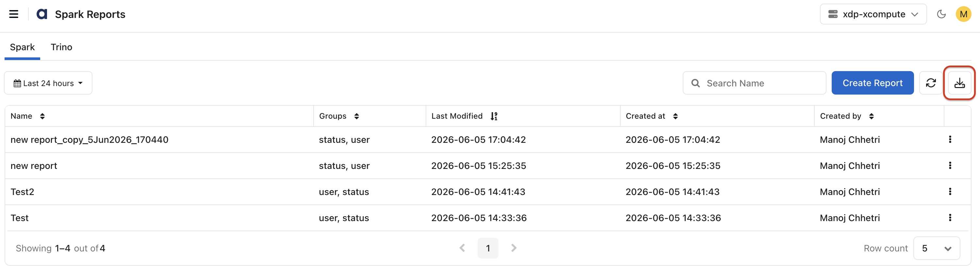The image size is (980, 270).
Task: Expand the Last 24 hours time filter
Action: point(48,83)
